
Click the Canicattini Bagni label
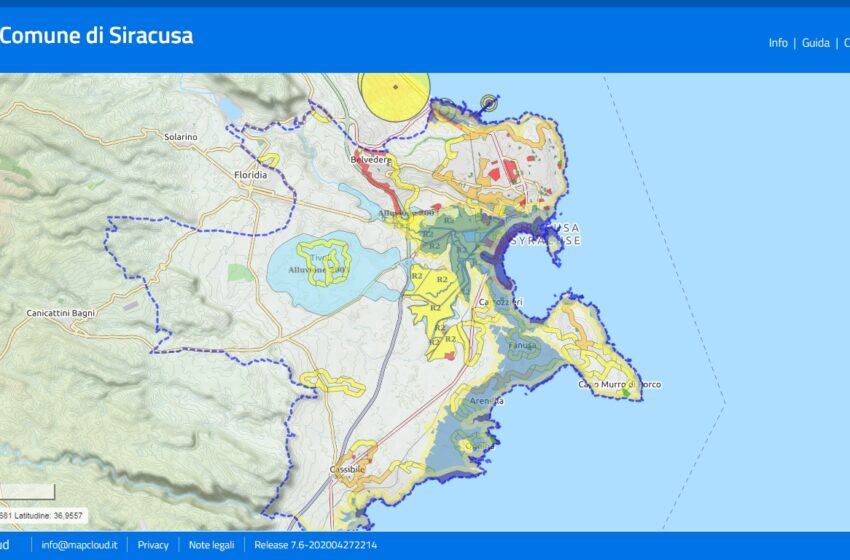(61, 314)
